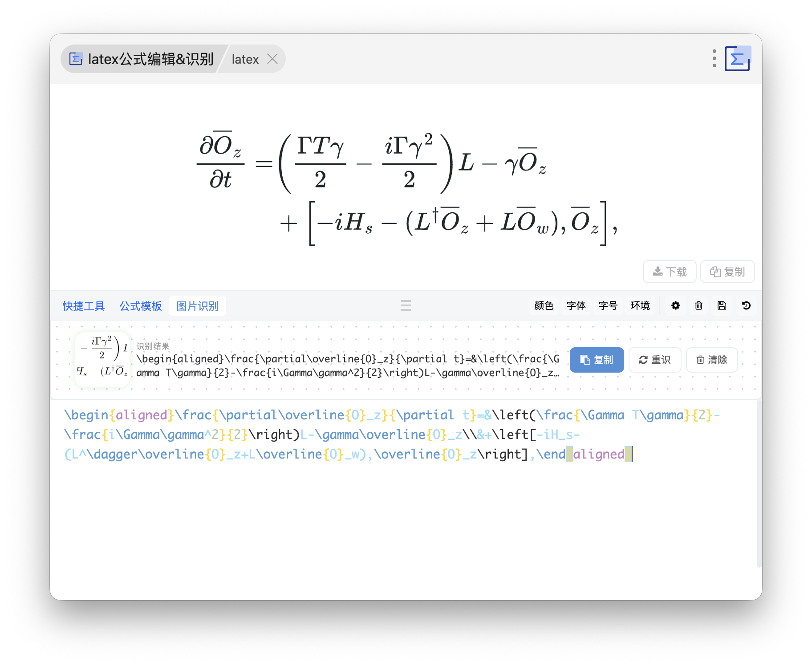This screenshot has width=812, height=666.
Task: Download the rendered formula with 下载
Action: coord(670,272)
